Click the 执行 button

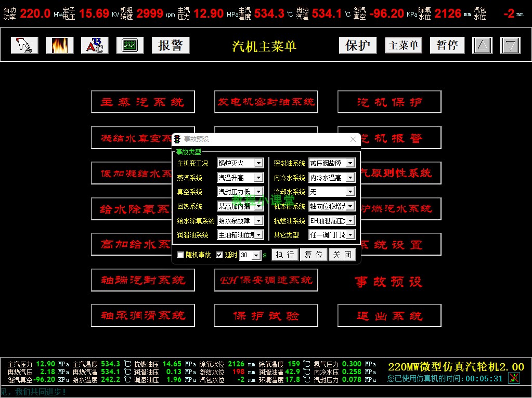click(285, 255)
